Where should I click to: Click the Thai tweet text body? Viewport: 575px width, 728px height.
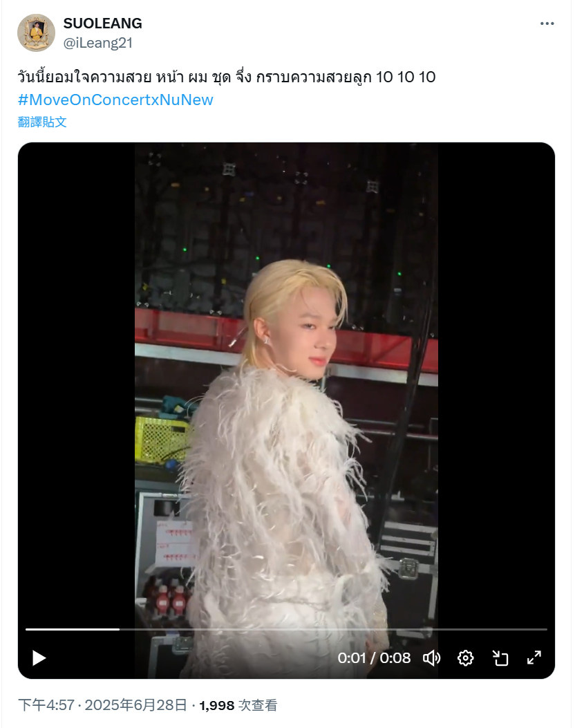tap(227, 77)
